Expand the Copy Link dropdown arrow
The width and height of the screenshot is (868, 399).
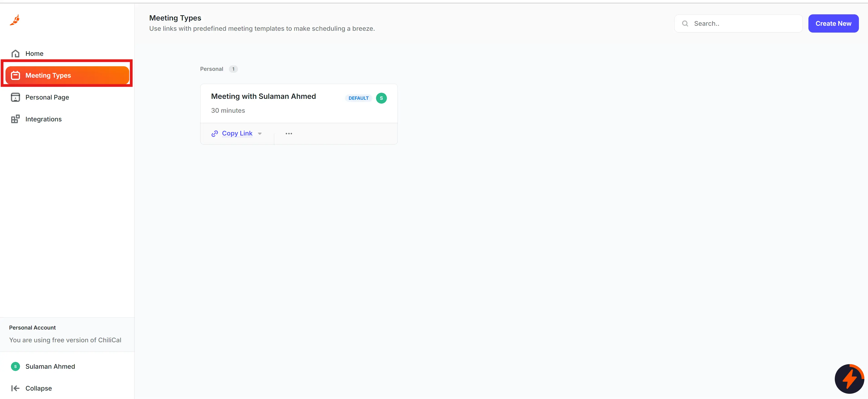coord(260,133)
